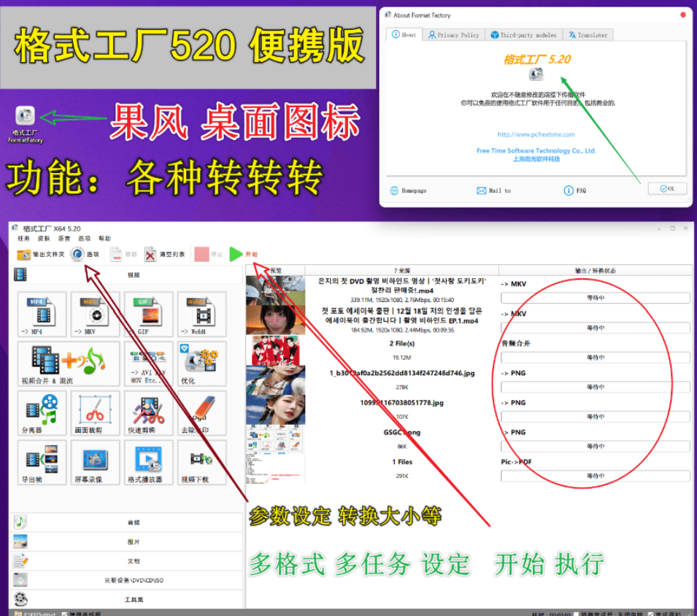Click the 停止 stop button
The height and width of the screenshot is (616, 697).
point(209,254)
